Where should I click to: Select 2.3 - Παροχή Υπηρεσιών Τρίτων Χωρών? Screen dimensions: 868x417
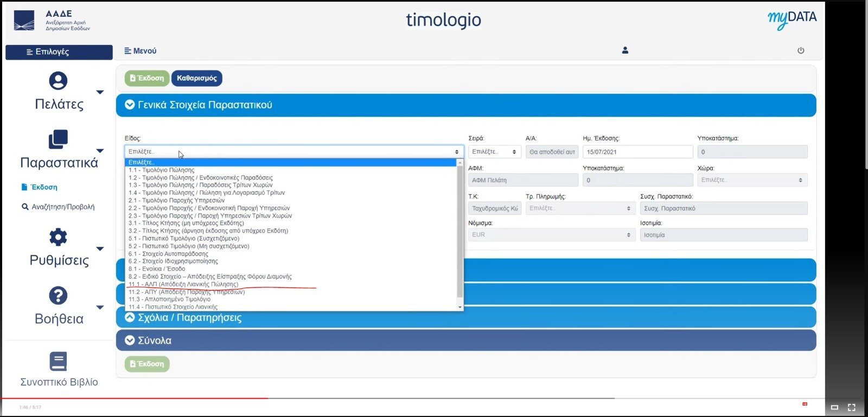pyautogui.click(x=291, y=215)
